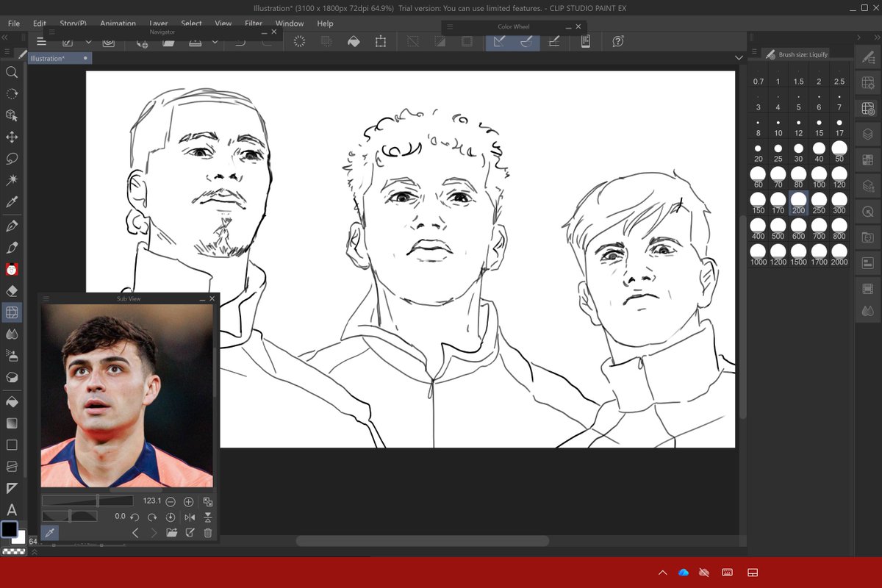Screen dimensions: 882x588
Task: Click the canvas horizontal scrollbar
Action: [x=422, y=541]
